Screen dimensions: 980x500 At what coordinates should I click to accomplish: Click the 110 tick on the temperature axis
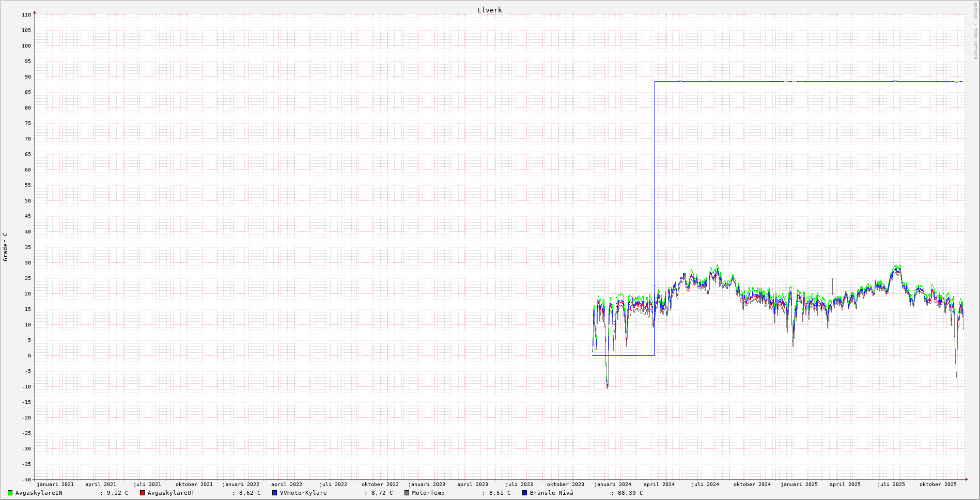(26, 15)
